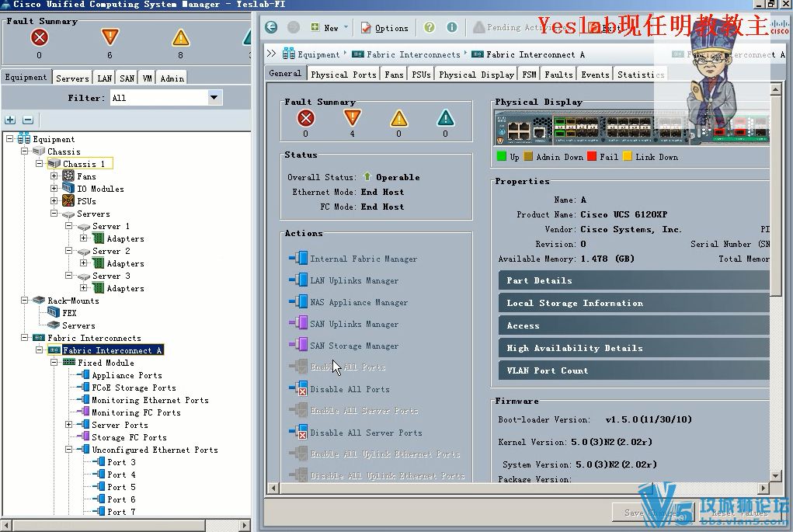Collapse the Chassis 1 tree node
This screenshot has height=532, width=793.
coord(39,163)
